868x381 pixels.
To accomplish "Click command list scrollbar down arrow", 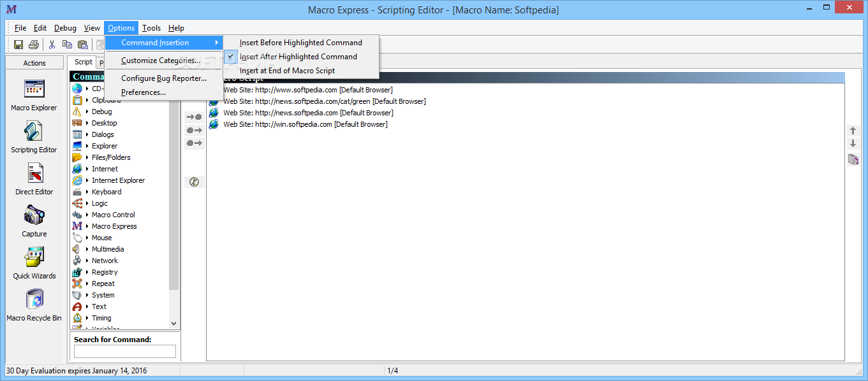I will coord(174,324).
